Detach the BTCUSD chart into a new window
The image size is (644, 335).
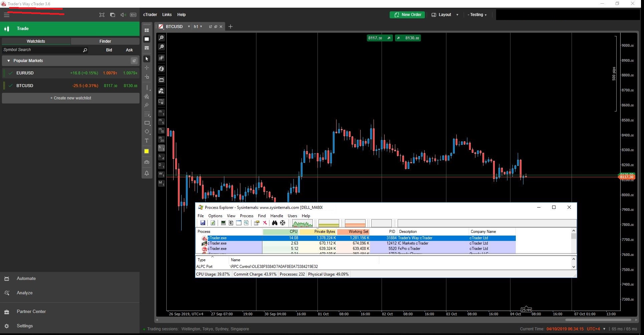(211, 26)
